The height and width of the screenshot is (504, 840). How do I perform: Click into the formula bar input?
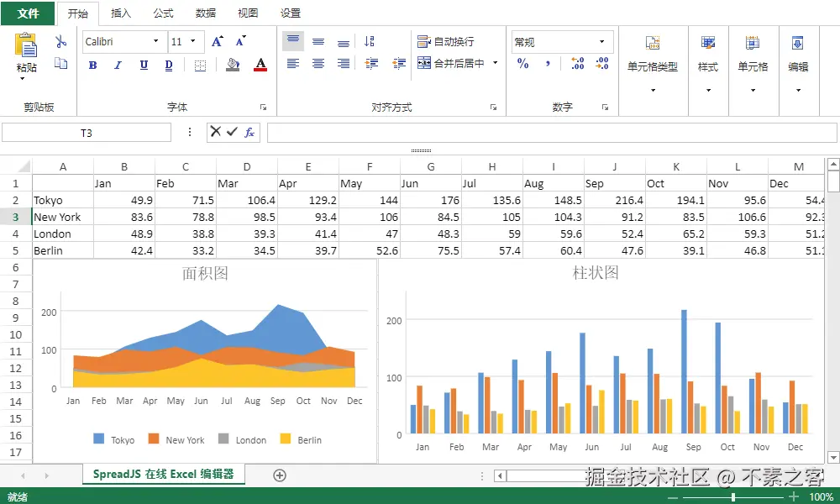(x=552, y=133)
